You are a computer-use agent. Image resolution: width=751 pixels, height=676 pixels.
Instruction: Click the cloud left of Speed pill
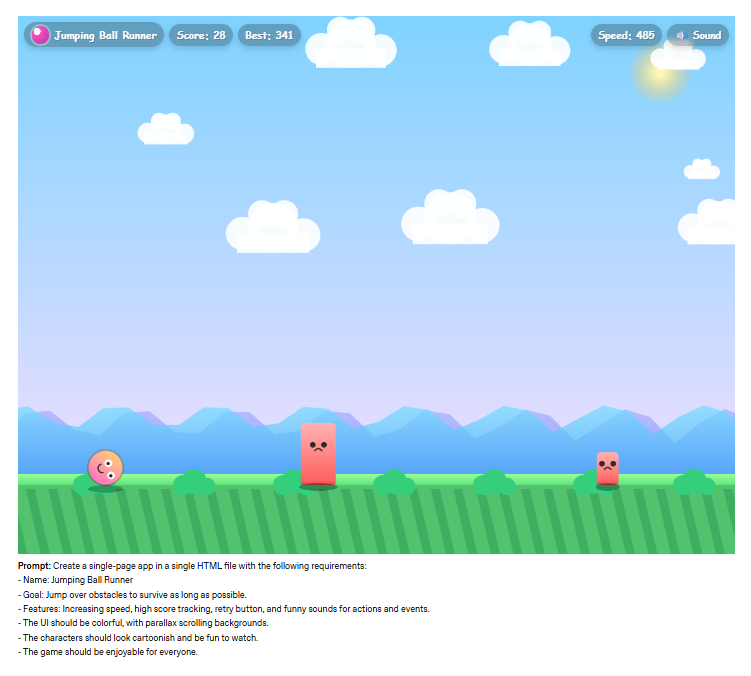tap(529, 45)
